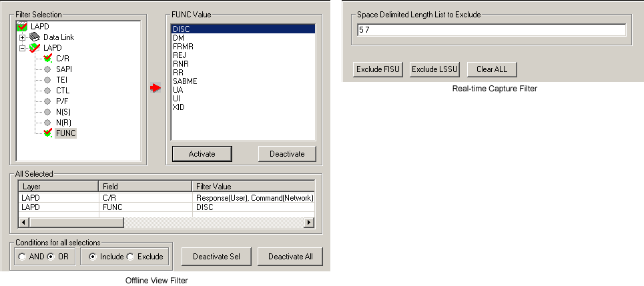
Task: Select UI in the FUNC Value list
Action: point(243,99)
